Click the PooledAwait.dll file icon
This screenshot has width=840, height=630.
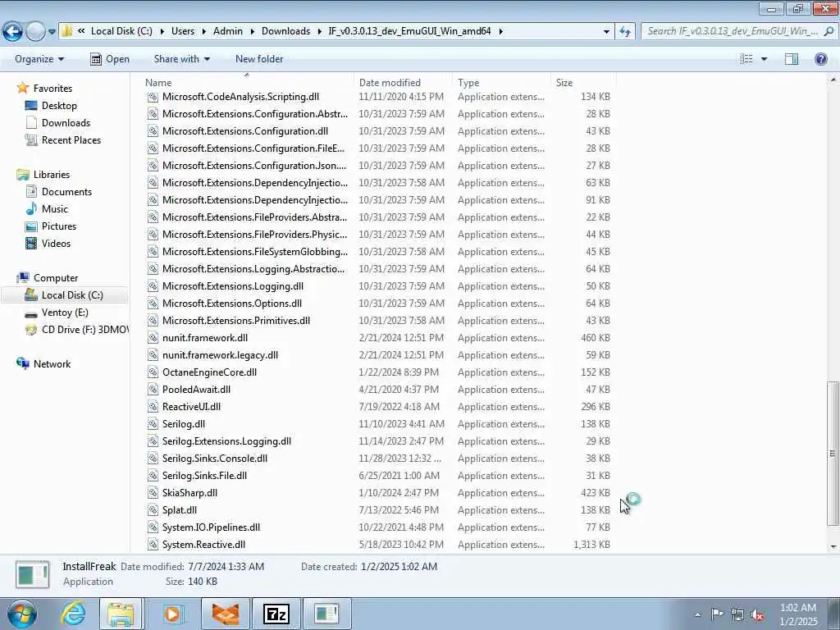pos(153,390)
